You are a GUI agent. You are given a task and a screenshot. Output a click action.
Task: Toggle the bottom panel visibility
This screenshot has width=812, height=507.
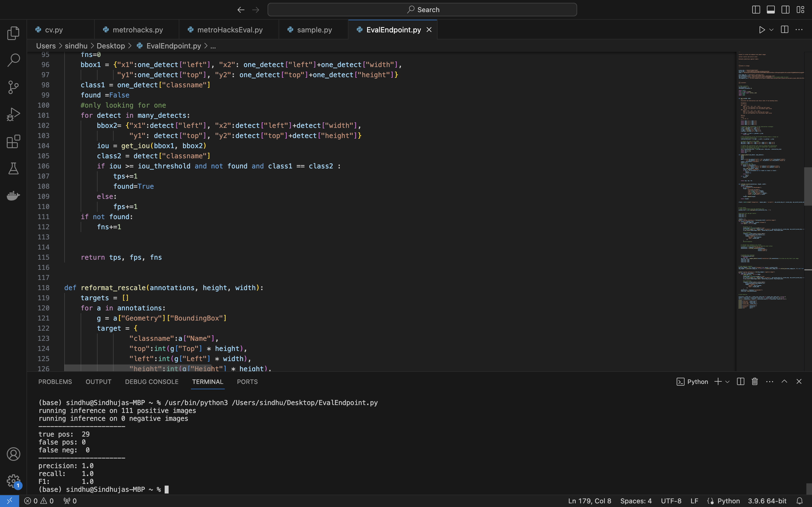coord(771,10)
